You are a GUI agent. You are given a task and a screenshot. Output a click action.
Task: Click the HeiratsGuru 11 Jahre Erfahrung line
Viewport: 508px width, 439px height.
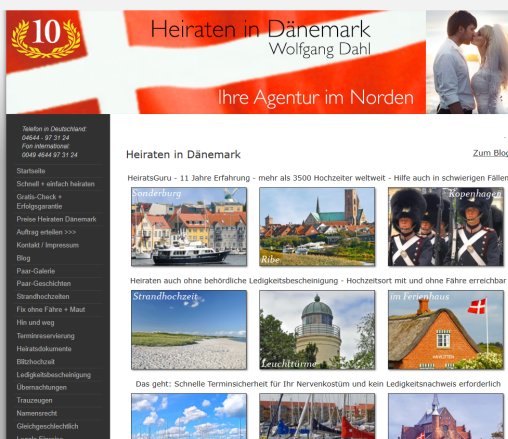(318, 178)
